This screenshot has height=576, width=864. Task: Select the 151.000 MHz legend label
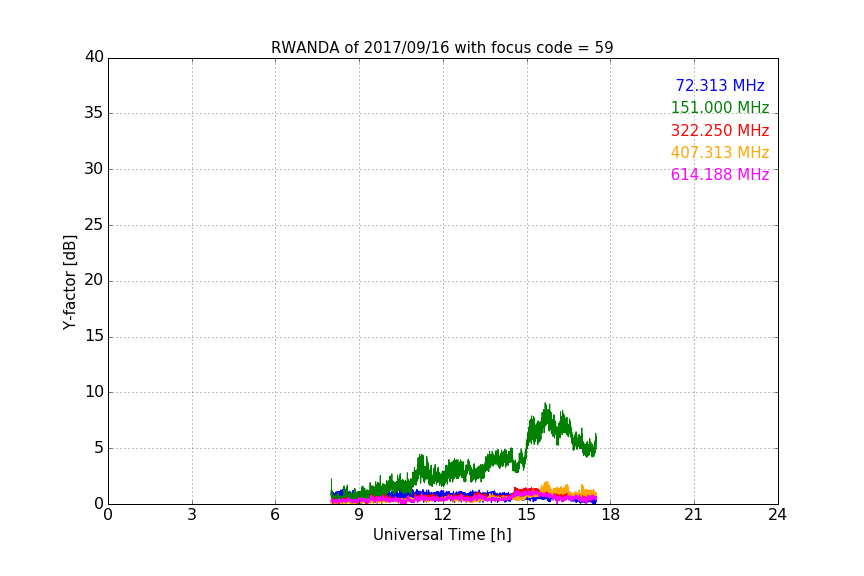[720, 108]
